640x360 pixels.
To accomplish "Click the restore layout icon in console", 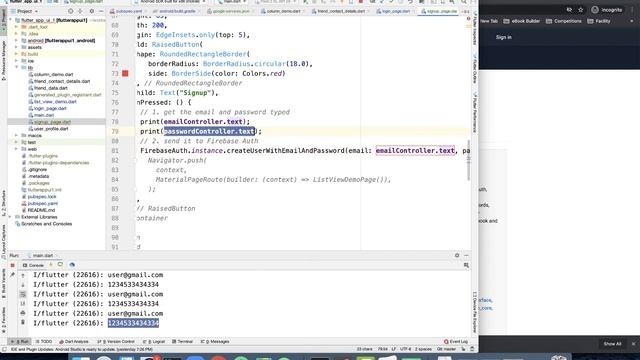I will click(466, 265).
